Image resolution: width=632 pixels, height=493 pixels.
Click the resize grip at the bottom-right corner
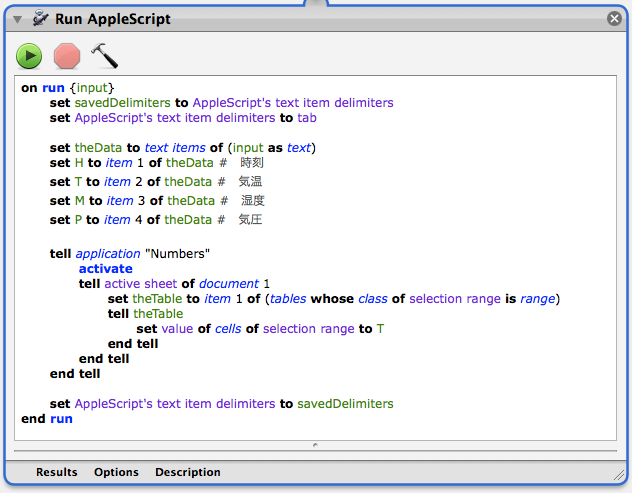(619, 474)
